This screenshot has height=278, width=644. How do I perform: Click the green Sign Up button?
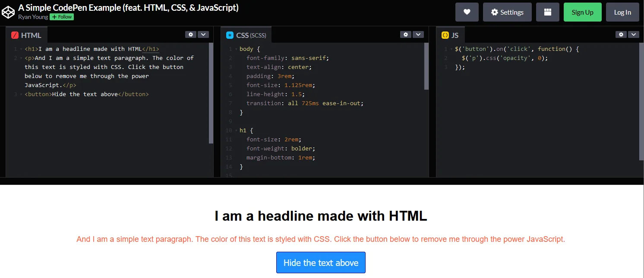click(x=582, y=12)
